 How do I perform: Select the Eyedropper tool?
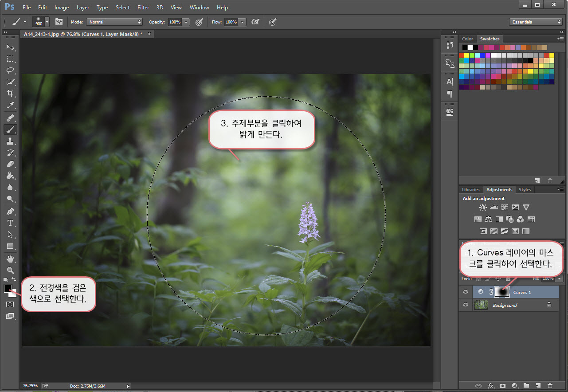(x=10, y=105)
